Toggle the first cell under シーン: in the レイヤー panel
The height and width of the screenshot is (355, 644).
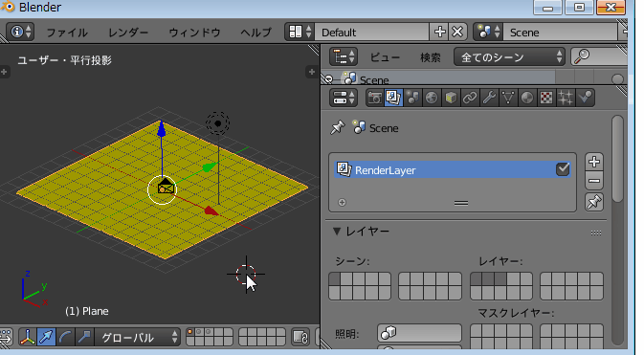click(335, 279)
